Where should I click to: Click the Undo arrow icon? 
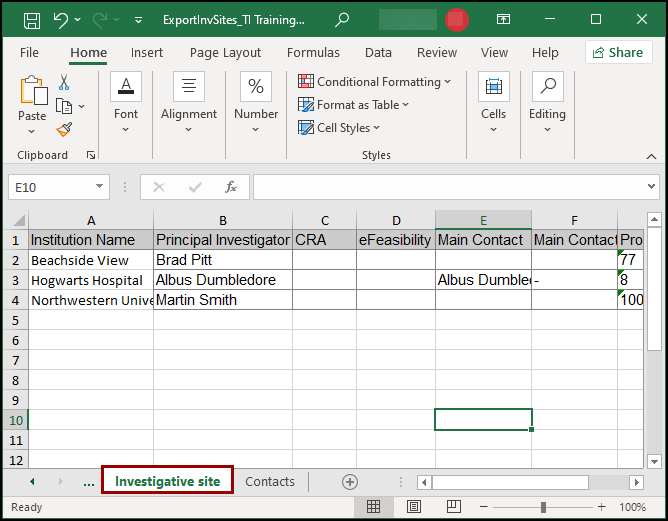[x=61, y=20]
